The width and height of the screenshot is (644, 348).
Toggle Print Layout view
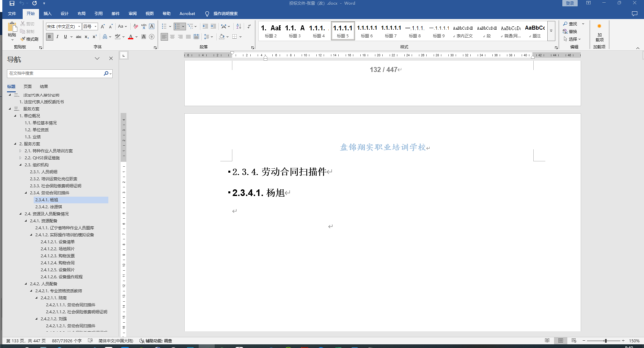[x=561, y=341]
